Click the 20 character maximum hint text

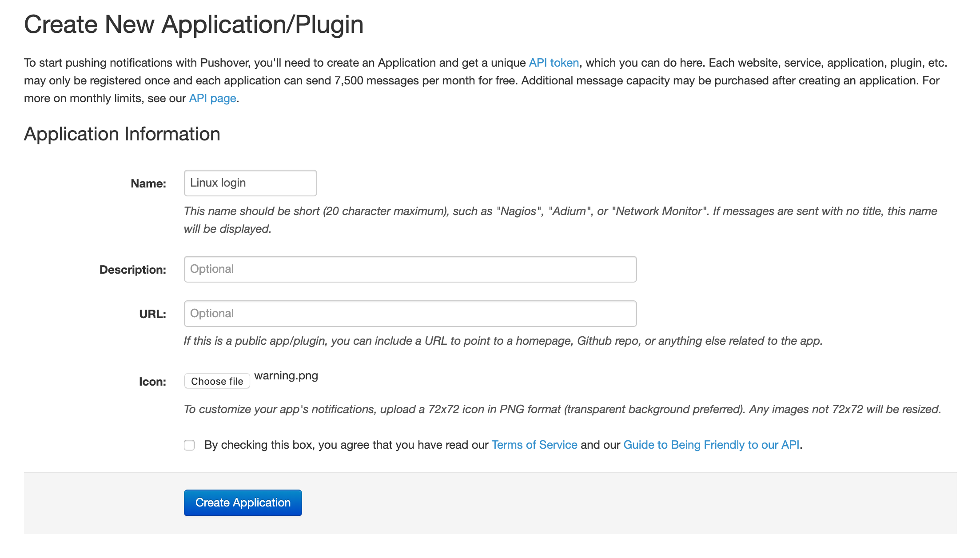pyautogui.click(x=561, y=220)
